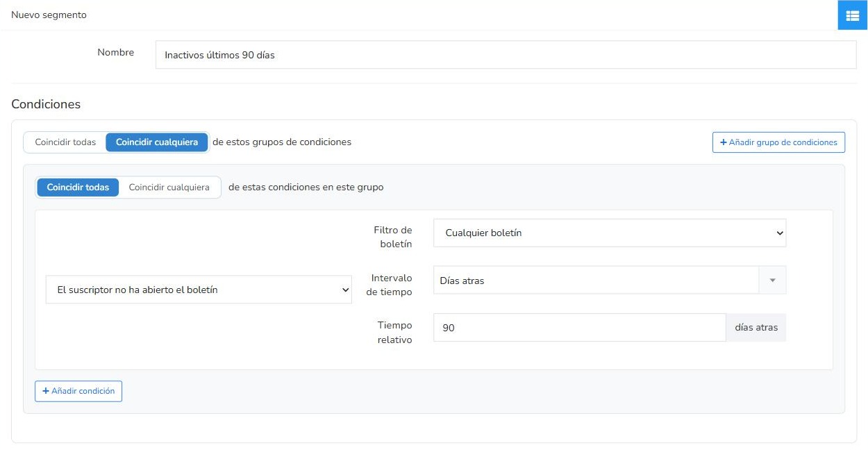This screenshot has width=868, height=450.
Task: Click the "Condiciones" section heading
Action: pyautogui.click(x=46, y=104)
